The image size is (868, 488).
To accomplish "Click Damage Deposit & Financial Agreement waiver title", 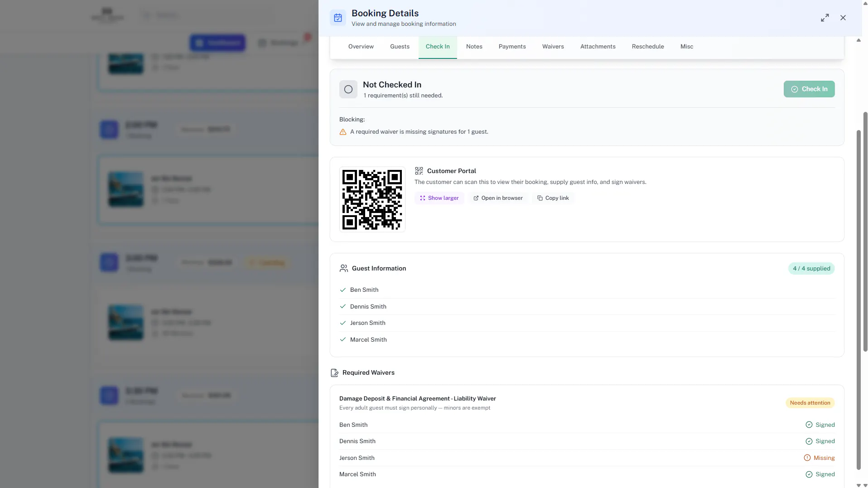I will (x=417, y=399).
